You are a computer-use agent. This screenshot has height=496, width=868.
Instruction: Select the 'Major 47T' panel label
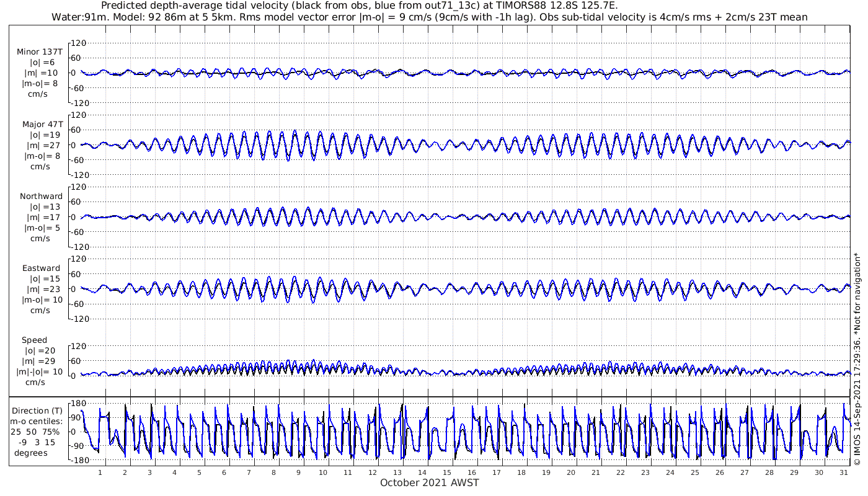click(x=42, y=125)
